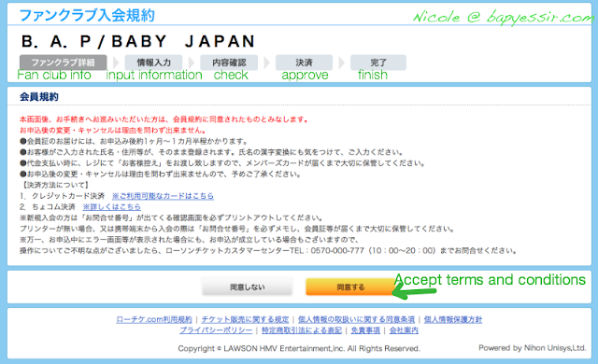Open the ローチケ.com利用規約 footer link
Viewport: 598px width, 364px height.
(x=154, y=319)
